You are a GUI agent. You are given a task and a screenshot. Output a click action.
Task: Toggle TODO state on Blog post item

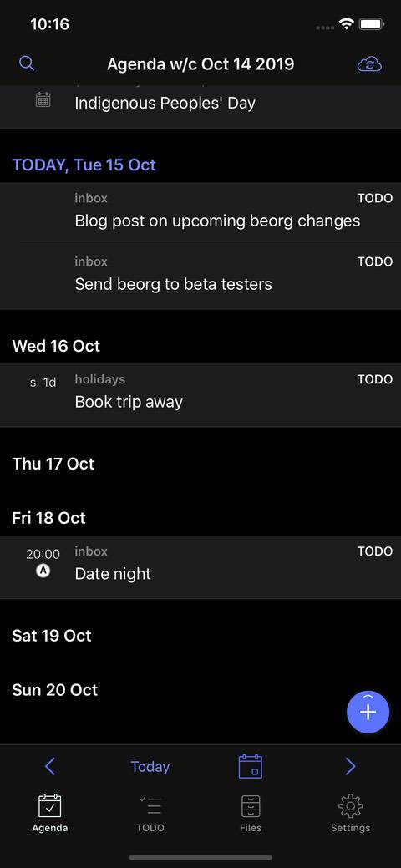(375, 198)
